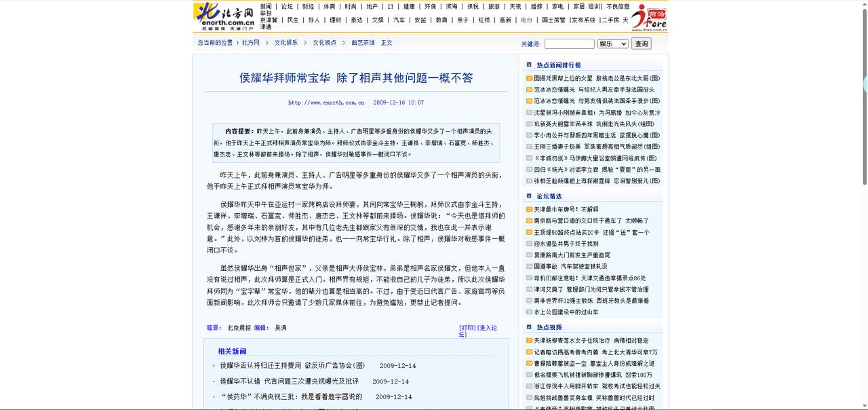Click 曲艺茶馆 in the breadcrumb

click(x=363, y=43)
